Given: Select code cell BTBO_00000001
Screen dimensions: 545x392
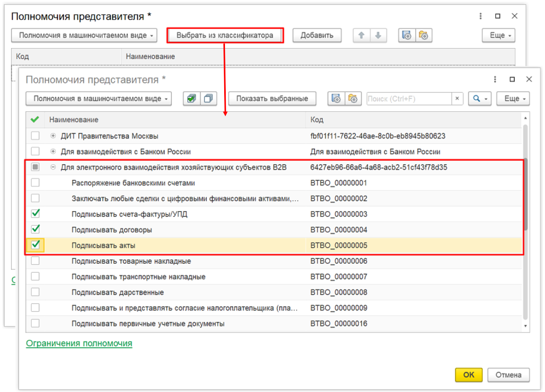Looking at the screenshot, I should coord(339,183).
